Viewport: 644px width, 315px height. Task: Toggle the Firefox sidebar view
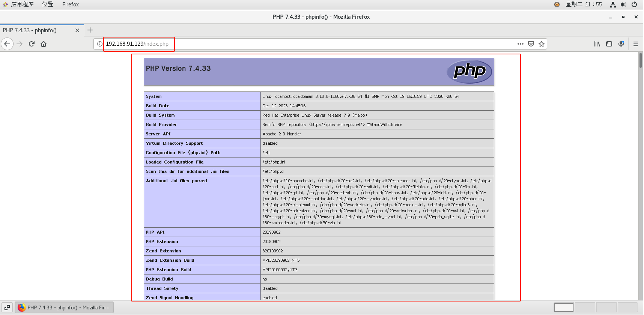pos(609,44)
